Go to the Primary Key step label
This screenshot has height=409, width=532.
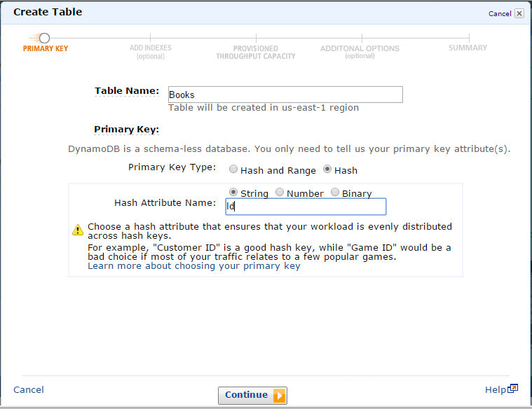(46, 49)
